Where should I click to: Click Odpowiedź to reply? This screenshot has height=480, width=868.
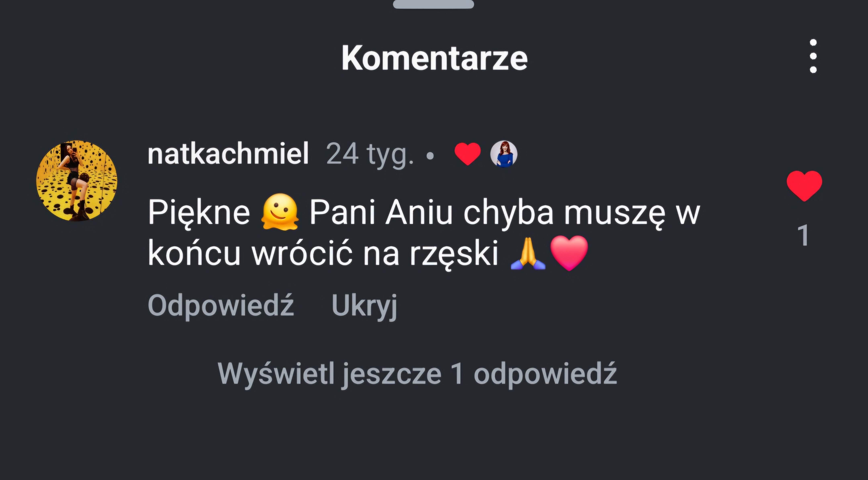coord(221,306)
